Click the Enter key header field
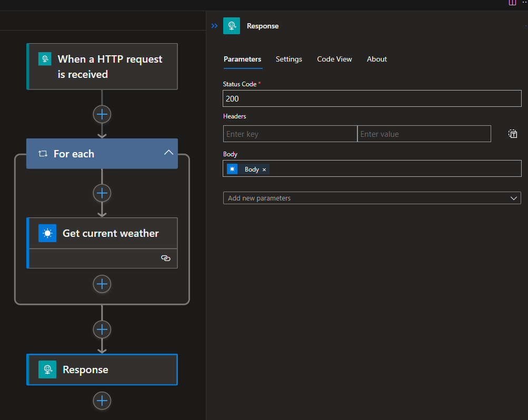 [290, 134]
